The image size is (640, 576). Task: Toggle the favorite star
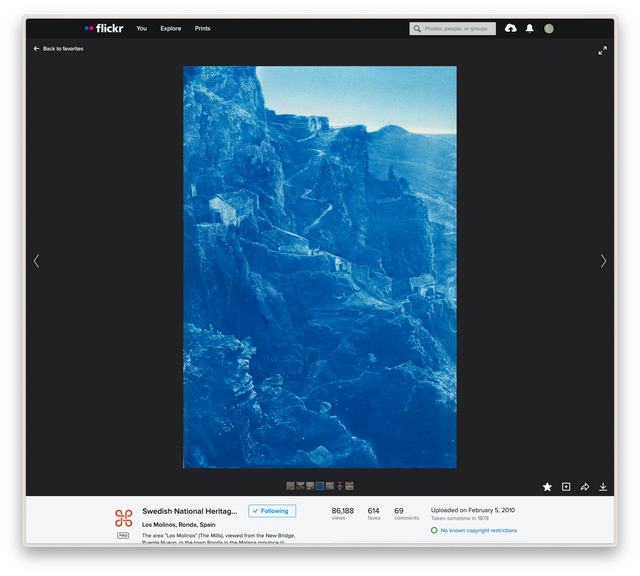[547, 487]
